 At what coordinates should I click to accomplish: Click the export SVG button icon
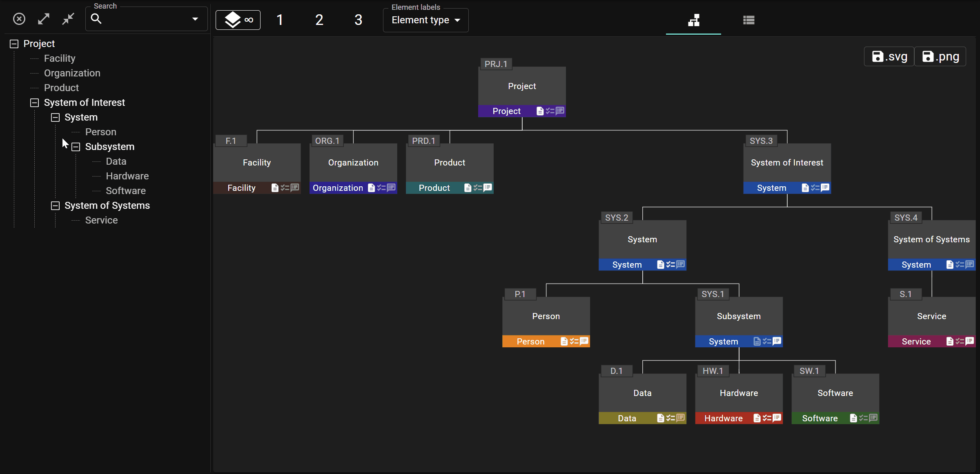click(888, 56)
